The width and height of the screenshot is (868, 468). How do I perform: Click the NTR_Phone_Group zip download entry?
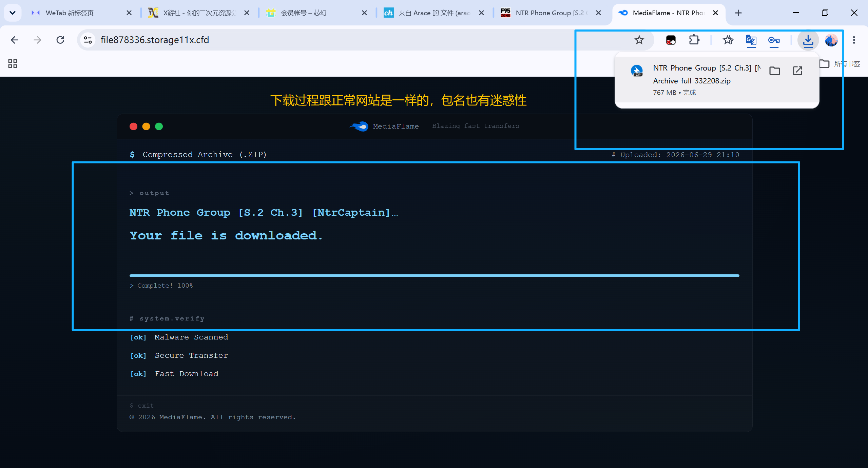tap(717, 80)
